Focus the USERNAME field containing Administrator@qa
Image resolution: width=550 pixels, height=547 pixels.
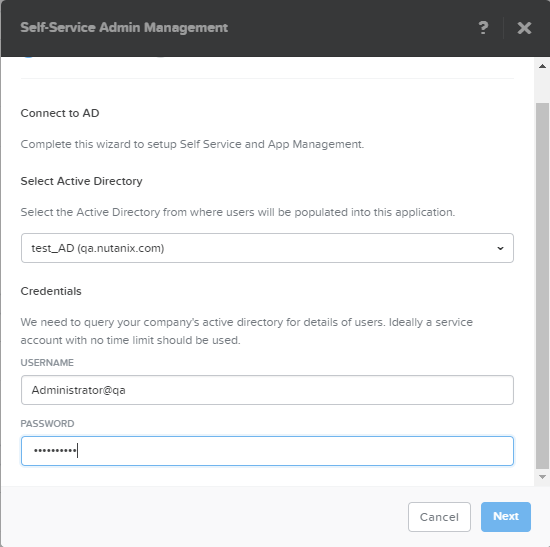(267, 390)
